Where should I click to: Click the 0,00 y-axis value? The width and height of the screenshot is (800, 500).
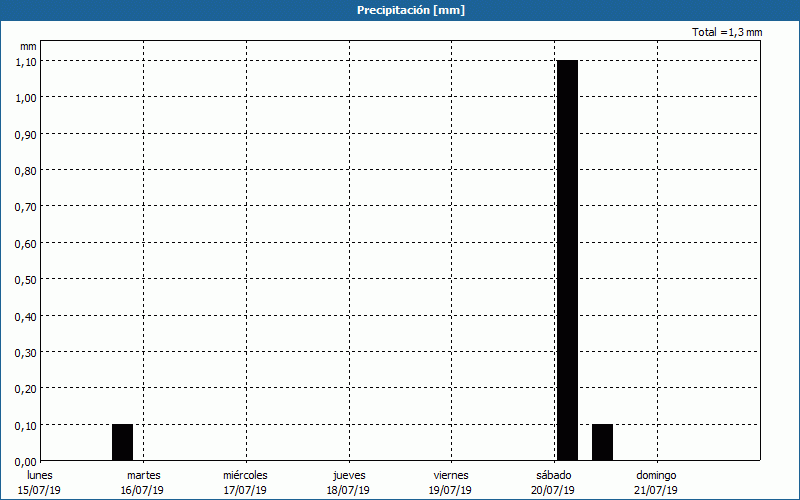[26, 462]
